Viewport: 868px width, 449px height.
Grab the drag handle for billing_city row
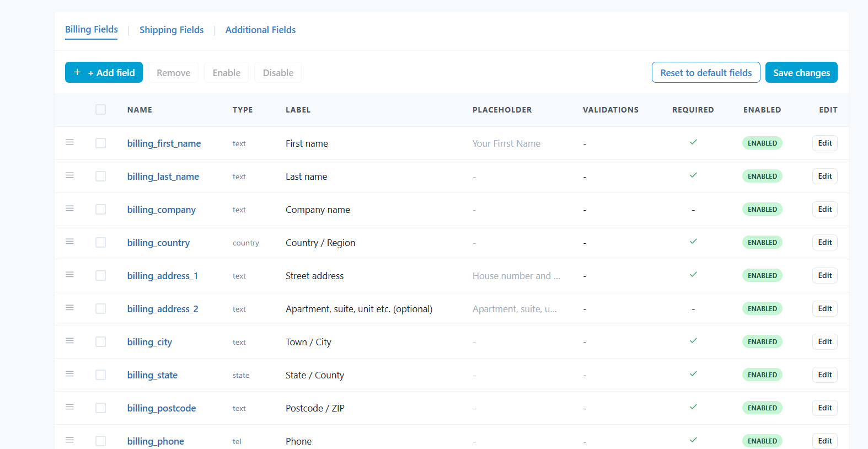coord(69,341)
